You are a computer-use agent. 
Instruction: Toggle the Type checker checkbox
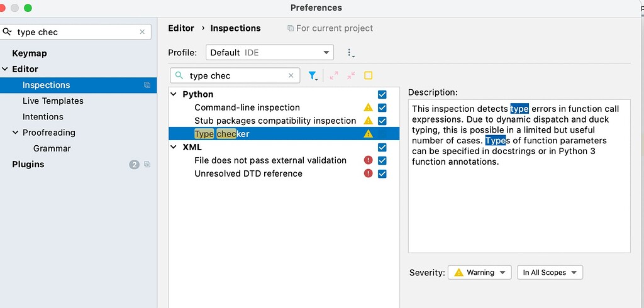[382, 134]
